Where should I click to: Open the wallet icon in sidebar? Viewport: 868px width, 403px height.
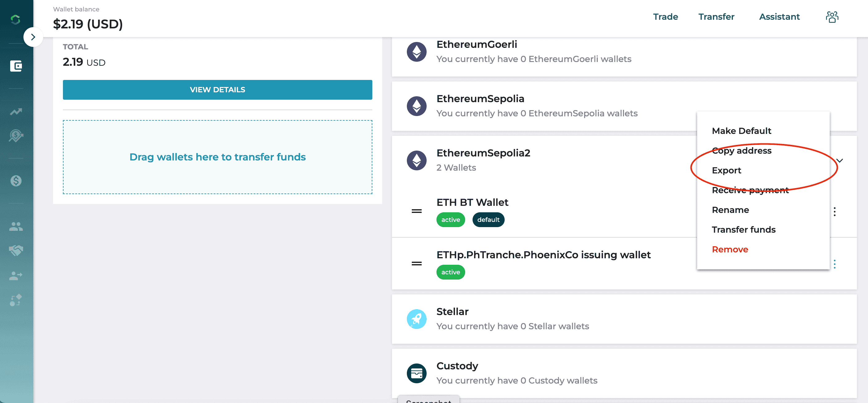16,66
